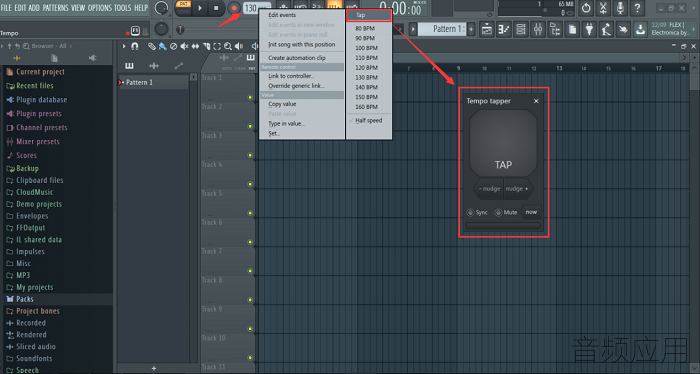Toggle Mute in the Tempo tapper
This screenshot has width=700, height=374.
click(x=506, y=212)
